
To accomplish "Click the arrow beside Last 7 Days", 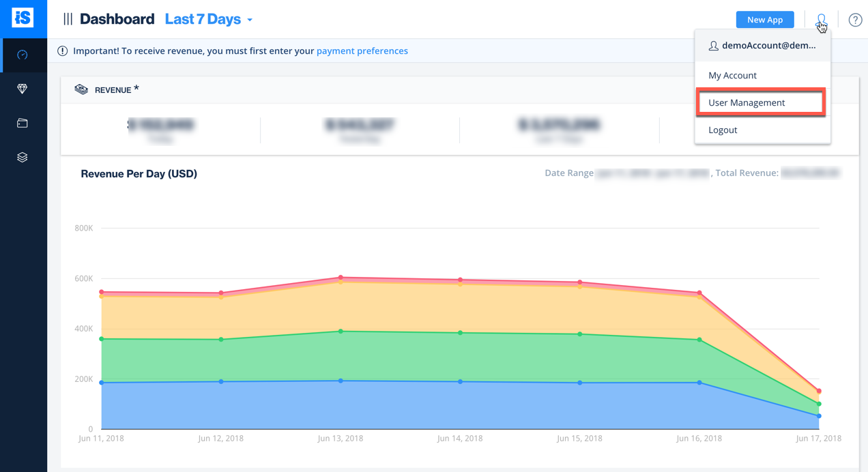I will pyautogui.click(x=250, y=20).
